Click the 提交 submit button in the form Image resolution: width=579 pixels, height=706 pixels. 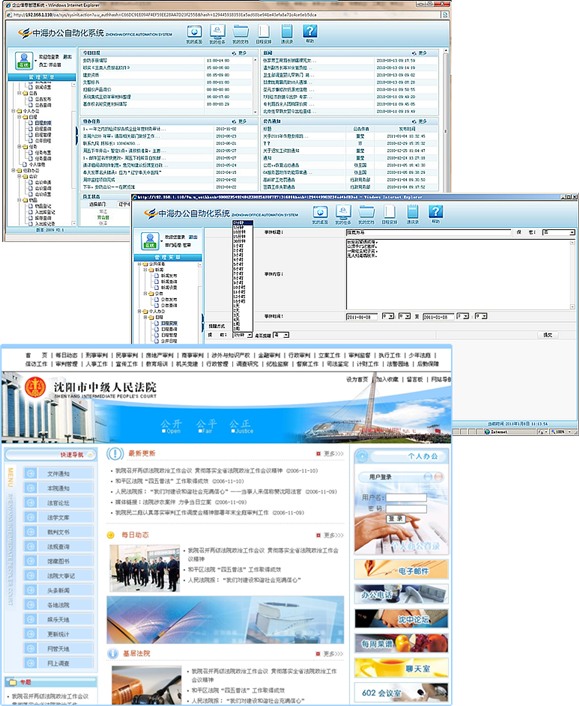[x=547, y=335]
